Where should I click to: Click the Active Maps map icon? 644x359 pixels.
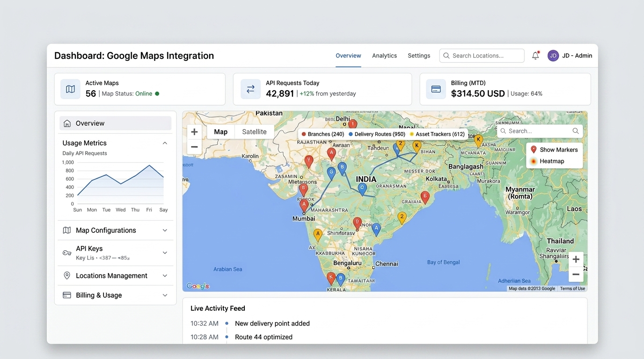click(x=70, y=89)
